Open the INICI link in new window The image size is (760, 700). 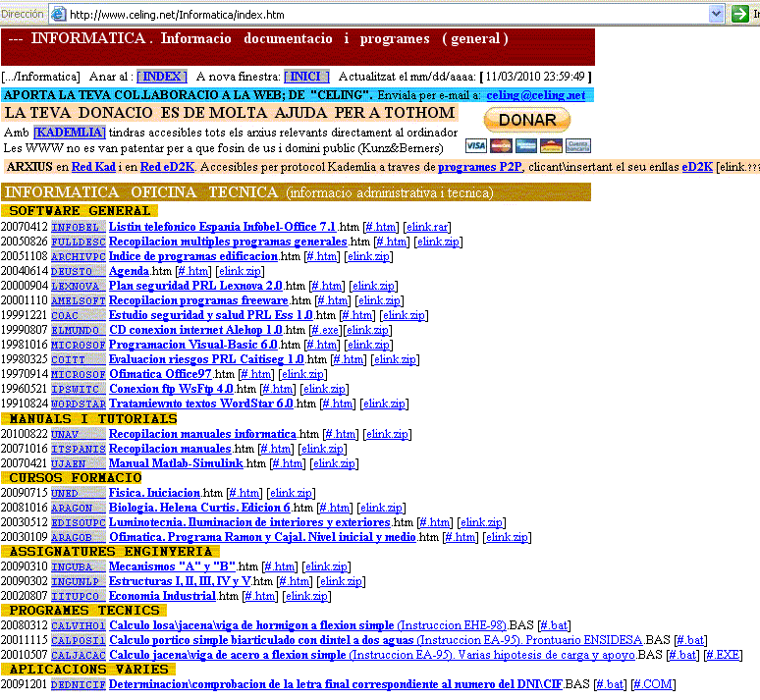click(306, 77)
